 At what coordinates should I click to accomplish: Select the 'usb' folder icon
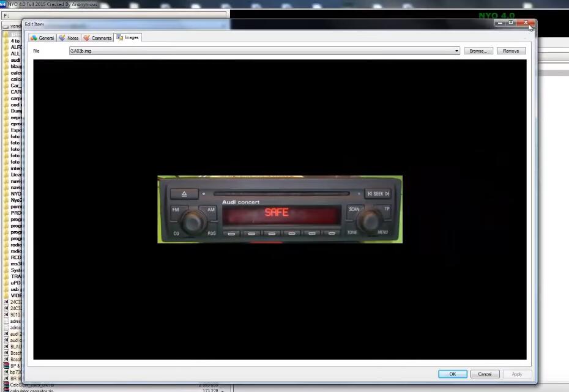coord(6,289)
